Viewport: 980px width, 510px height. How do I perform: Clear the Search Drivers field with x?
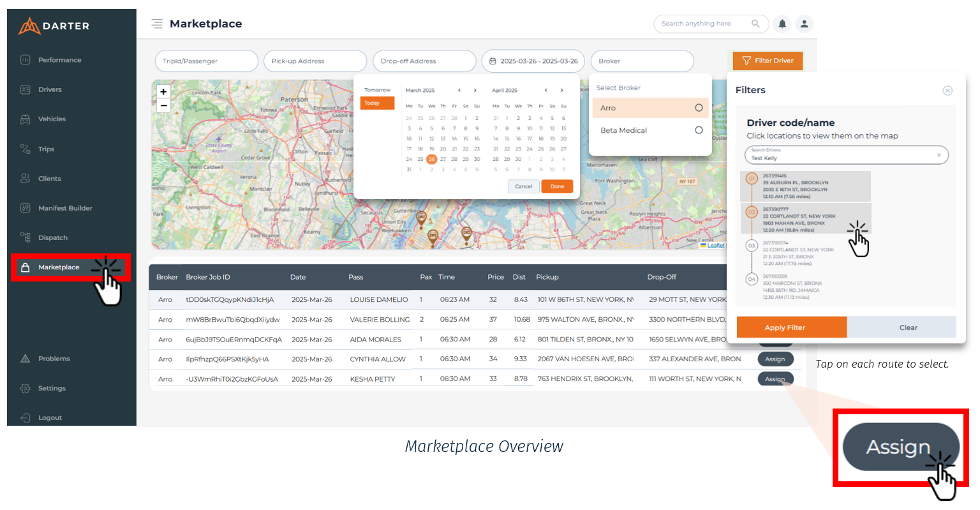[939, 155]
